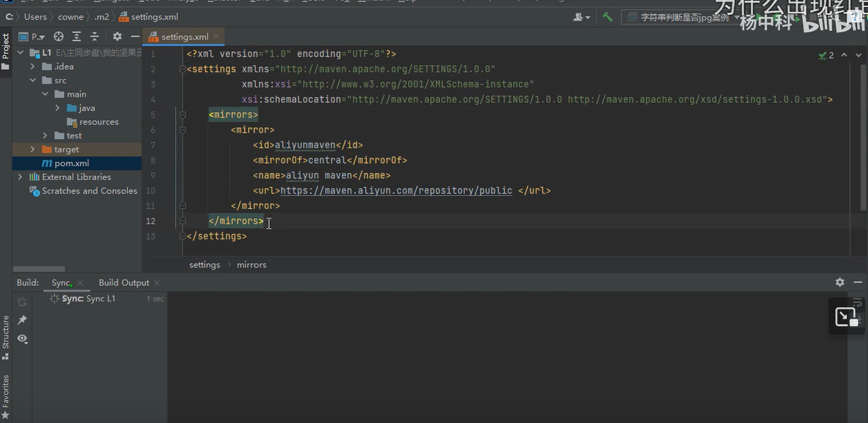Viewport: 868px width, 423px height.
Task: Collapse the main folder
Action: (45, 94)
